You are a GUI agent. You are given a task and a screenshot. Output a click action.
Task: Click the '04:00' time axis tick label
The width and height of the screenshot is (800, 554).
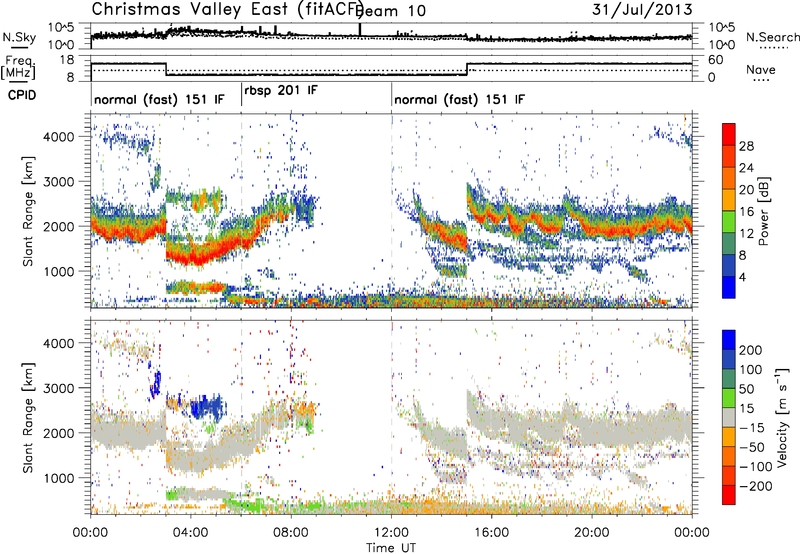coord(191,533)
